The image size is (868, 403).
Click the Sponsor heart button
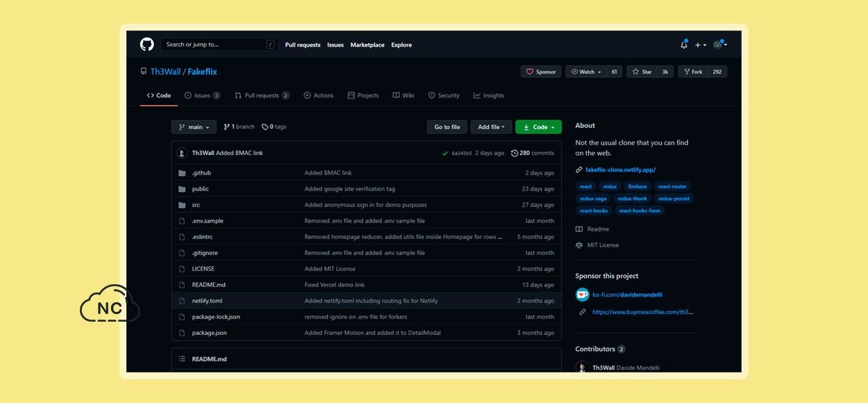pos(541,72)
